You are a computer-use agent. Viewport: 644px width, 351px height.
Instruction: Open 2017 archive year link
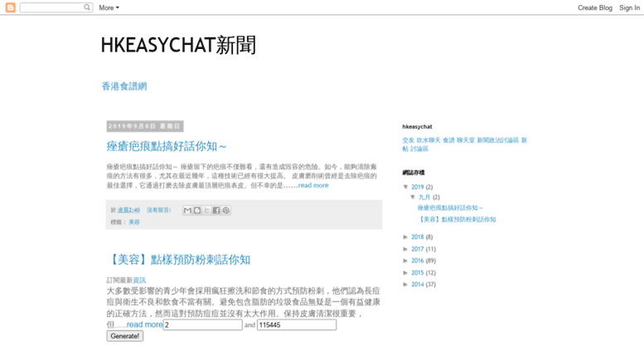(x=417, y=249)
